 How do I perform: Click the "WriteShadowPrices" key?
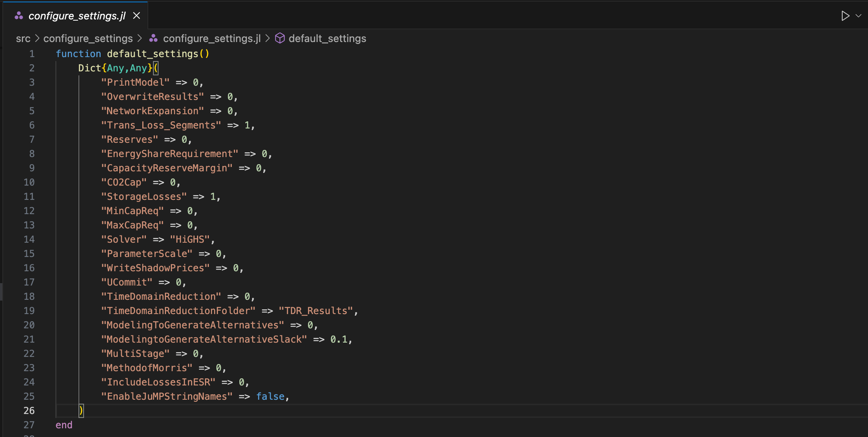click(x=155, y=268)
